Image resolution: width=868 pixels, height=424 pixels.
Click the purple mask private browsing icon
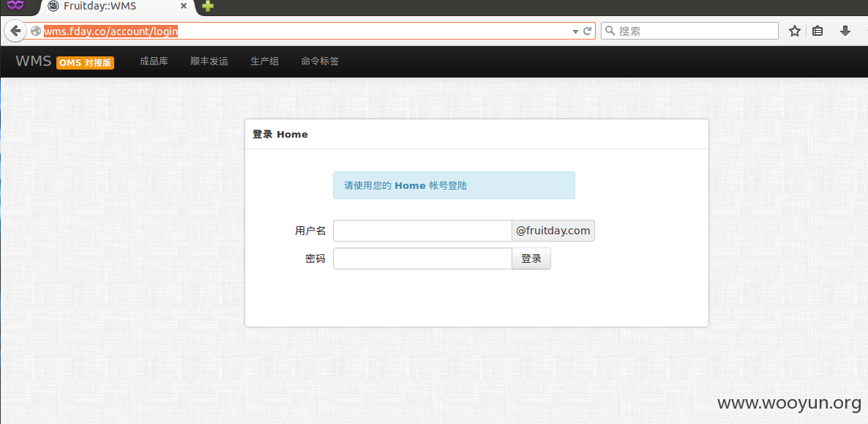[15, 6]
